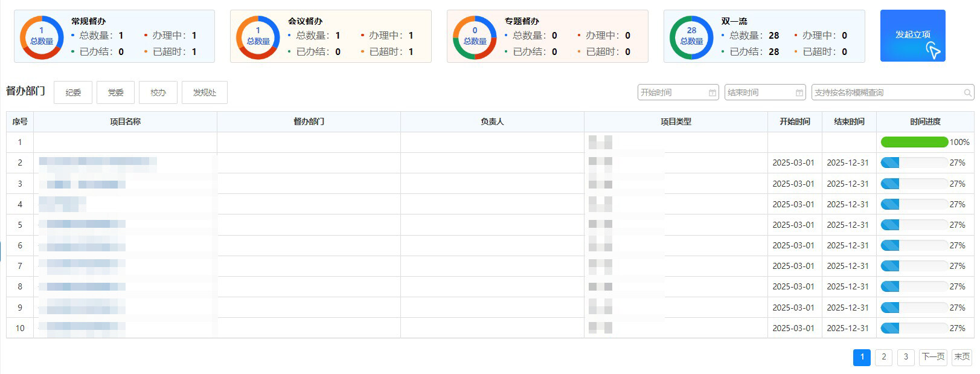The width and height of the screenshot is (980, 374).
Task: Go to page 3 of results
Action: [906, 357]
